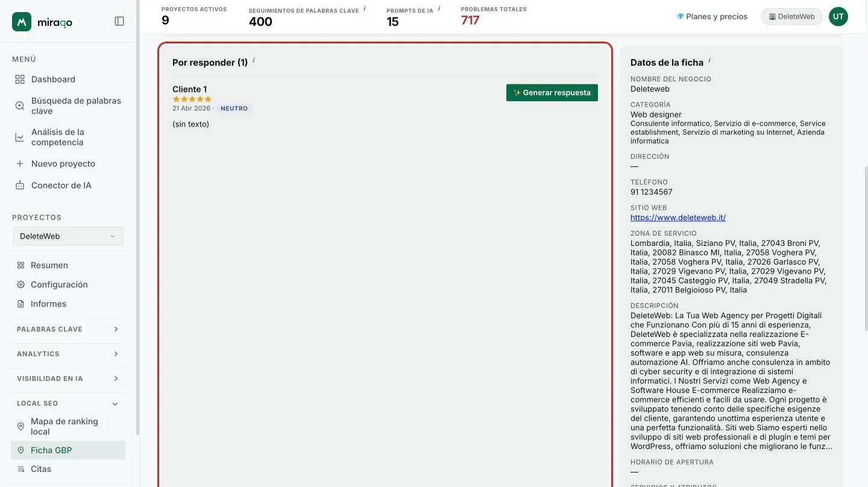Open the UT user avatar menu
Screen dimensions: 868x487
pyautogui.click(x=838, y=17)
